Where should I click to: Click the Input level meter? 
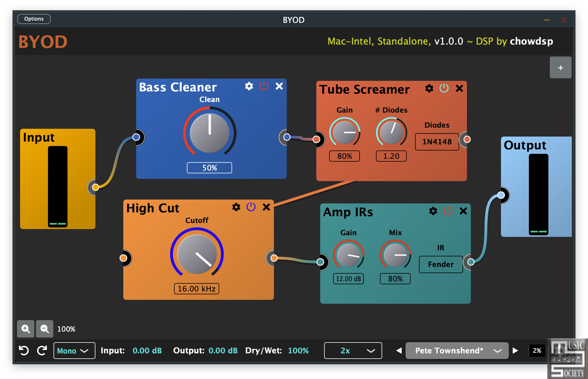(58, 187)
